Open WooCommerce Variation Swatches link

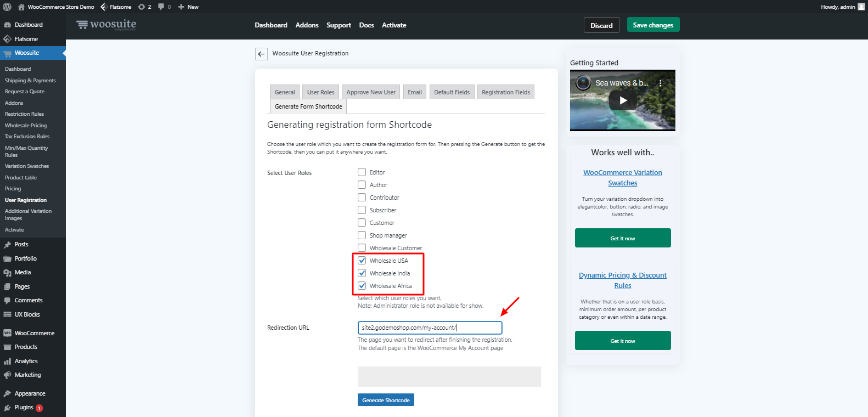click(x=623, y=178)
